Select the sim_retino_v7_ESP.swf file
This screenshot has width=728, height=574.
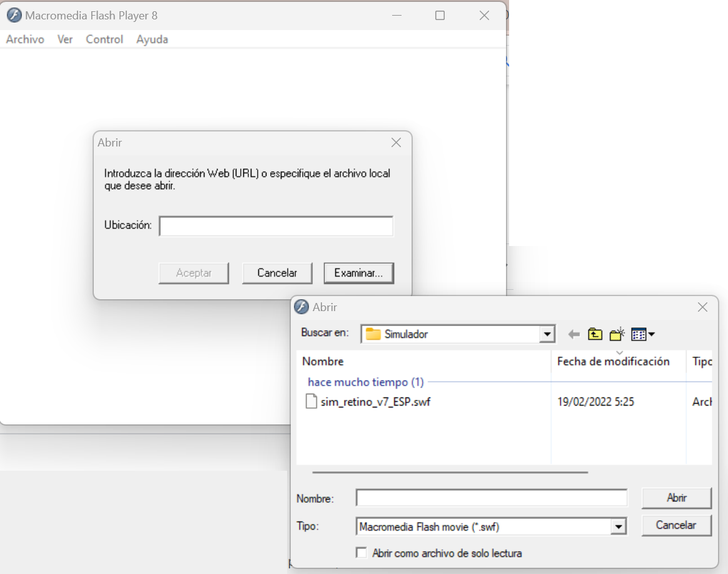point(375,402)
